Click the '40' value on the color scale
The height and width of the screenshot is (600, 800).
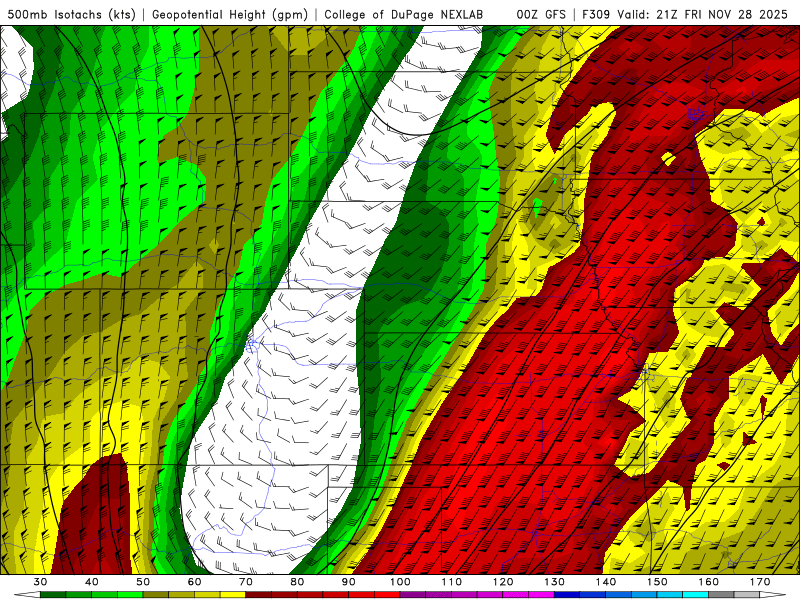[92, 582]
